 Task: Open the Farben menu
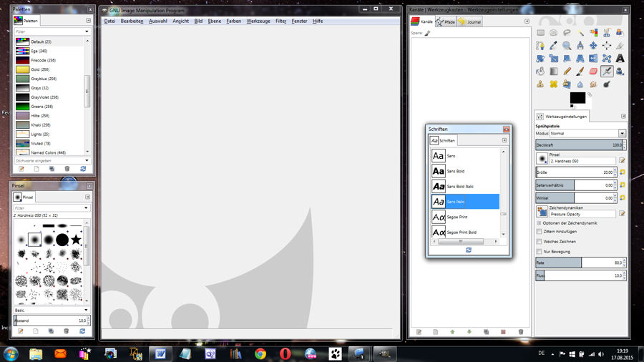coord(234,21)
